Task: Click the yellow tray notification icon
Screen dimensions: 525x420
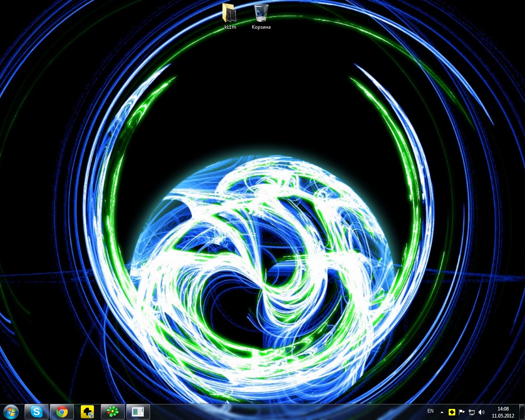Action: (x=452, y=412)
